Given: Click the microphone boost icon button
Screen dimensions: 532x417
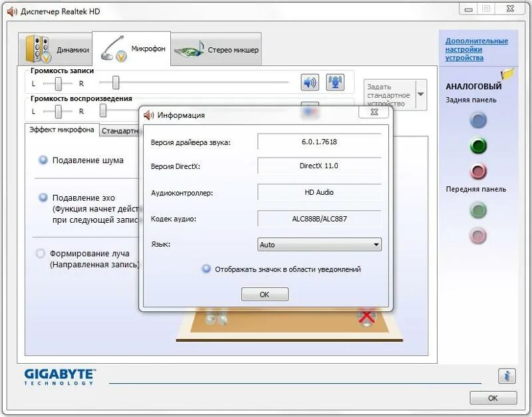Looking at the screenshot, I should [335, 82].
